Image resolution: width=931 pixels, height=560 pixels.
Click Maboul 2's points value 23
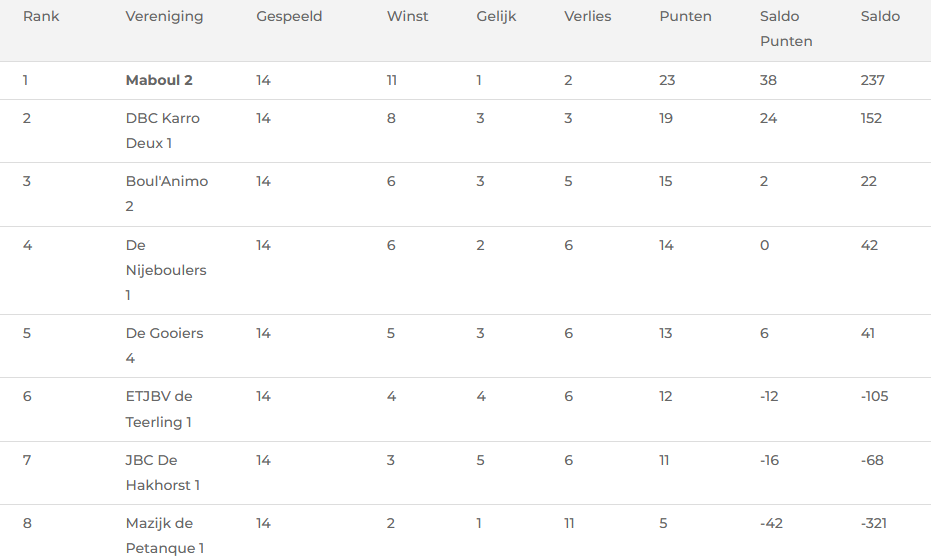click(667, 80)
